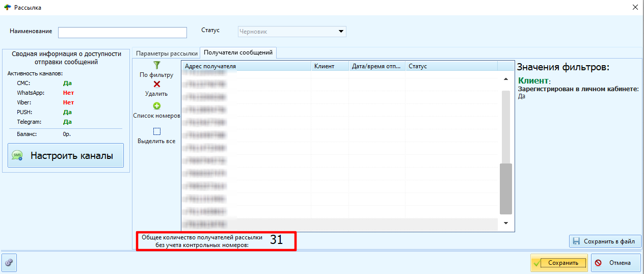
Task: Click the PUSH channel status Да
Action: pos(67,112)
